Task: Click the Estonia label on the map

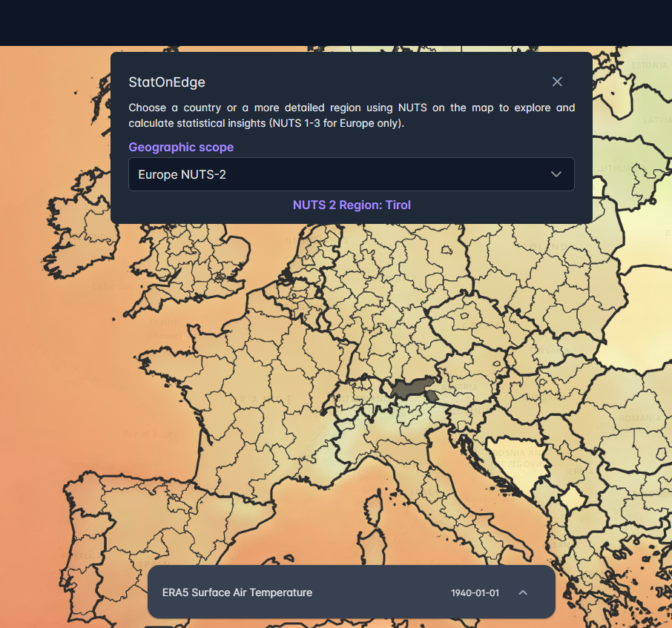Action: pyautogui.click(x=649, y=65)
